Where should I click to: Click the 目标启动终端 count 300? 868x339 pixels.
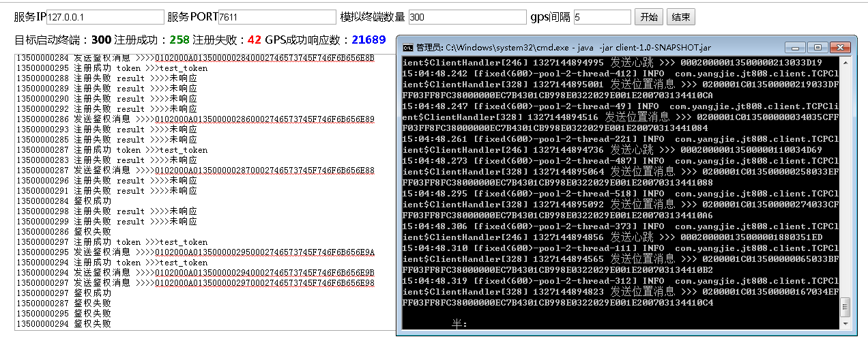tap(101, 40)
